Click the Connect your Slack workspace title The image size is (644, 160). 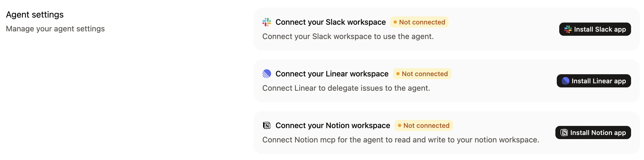[330, 22]
